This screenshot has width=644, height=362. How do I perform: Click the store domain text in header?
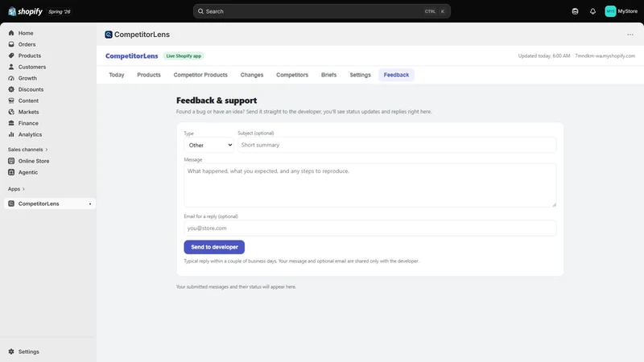pyautogui.click(x=605, y=56)
